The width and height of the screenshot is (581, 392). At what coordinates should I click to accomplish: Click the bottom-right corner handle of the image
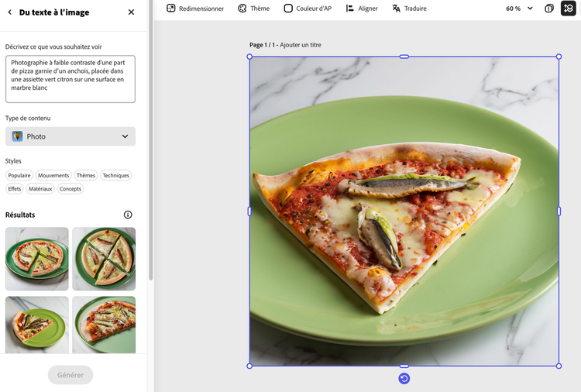[559, 366]
